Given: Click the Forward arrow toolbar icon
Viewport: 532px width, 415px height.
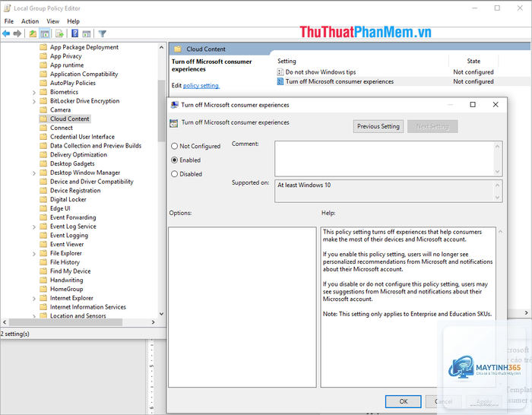Looking at the screenshot, I should tap(17, 33).
